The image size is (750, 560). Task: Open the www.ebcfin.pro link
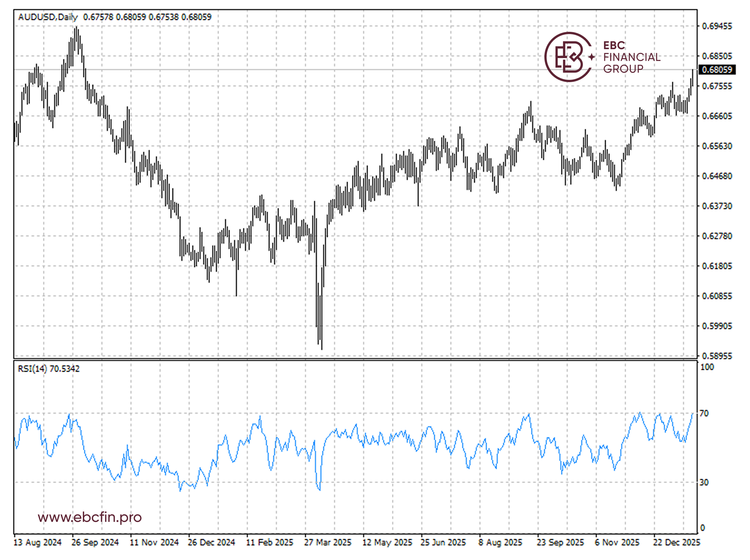coord(89,517)
